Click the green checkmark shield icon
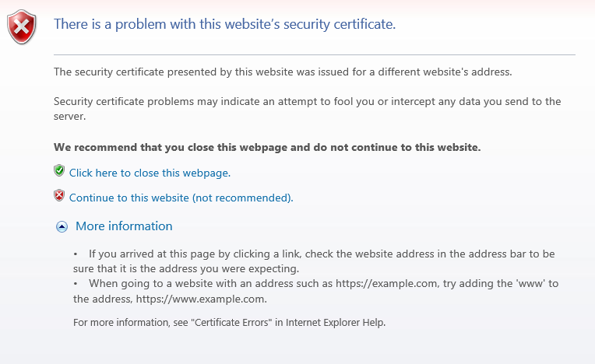595x364 pixels. click(x=59, y=170)
